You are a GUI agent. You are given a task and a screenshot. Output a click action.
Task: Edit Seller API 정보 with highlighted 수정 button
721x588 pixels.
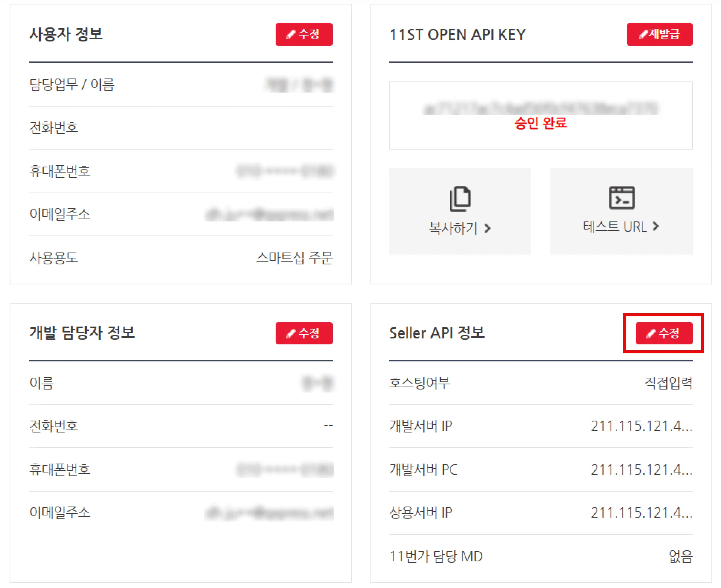tap(664, 333)
